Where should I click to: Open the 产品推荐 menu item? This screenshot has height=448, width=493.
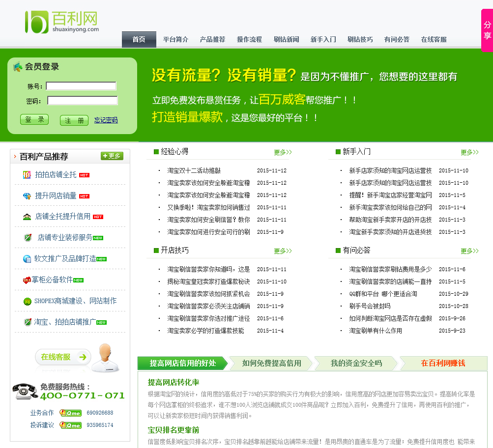click(x=212, y=40)
